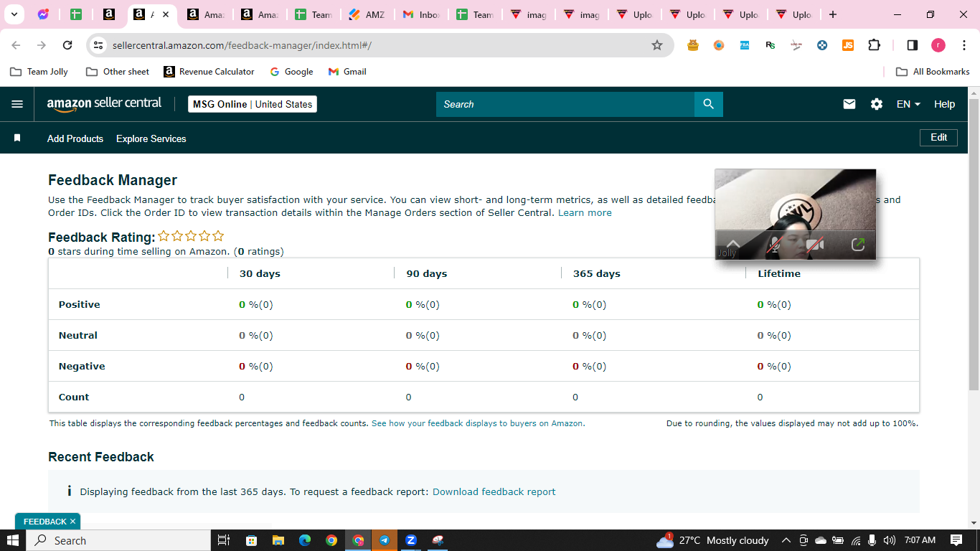The image size is (980, 551).
Task: Open Telegram from the taskbar
Action: pyautogui.click(x=385, y=540)
